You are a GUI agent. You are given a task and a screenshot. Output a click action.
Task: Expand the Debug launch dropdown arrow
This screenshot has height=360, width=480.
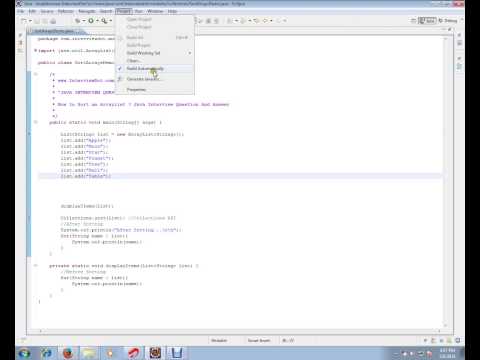click(x=84, y=21)
